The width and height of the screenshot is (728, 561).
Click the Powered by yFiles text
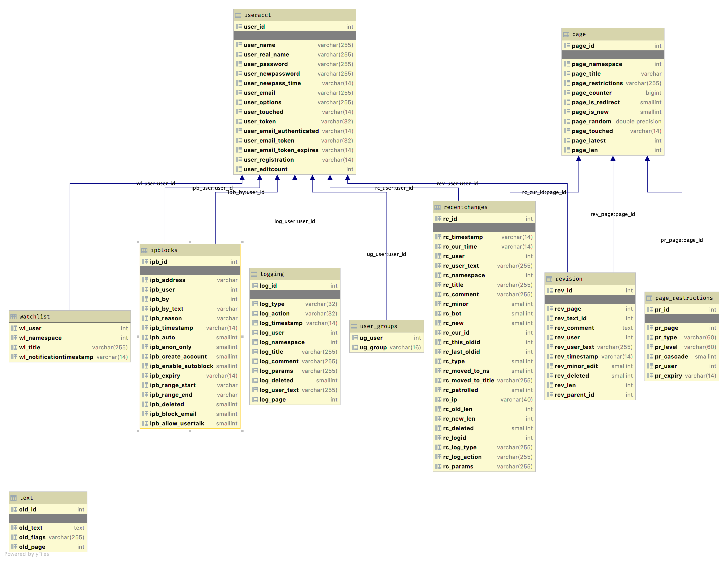click(x=27, y=554)
